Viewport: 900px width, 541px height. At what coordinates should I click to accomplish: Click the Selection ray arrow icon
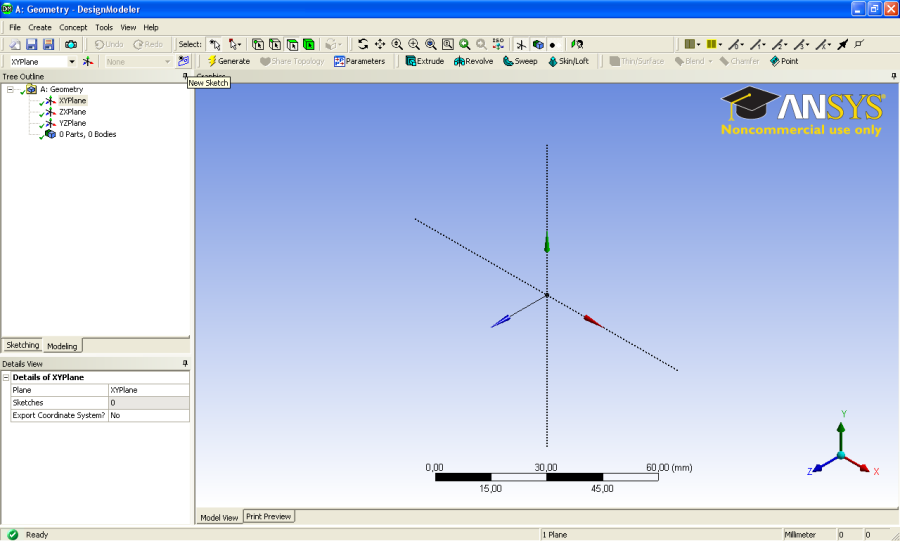click(842, 44)
